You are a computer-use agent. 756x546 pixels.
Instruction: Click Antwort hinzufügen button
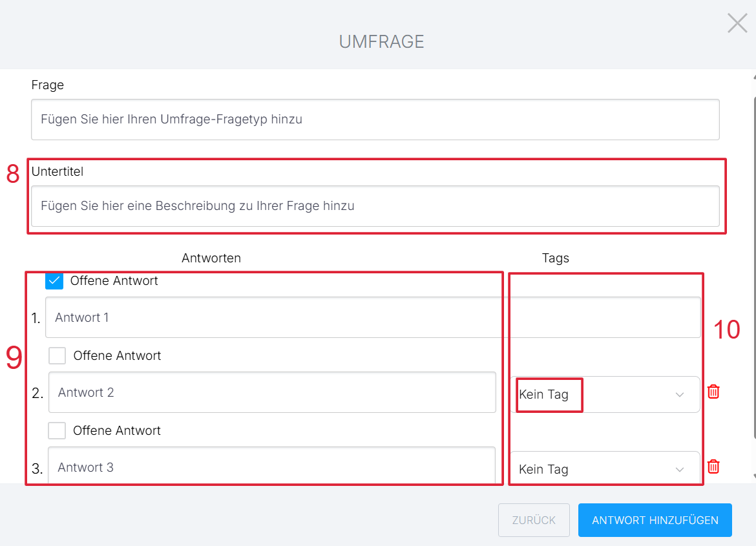click(655, 520)
